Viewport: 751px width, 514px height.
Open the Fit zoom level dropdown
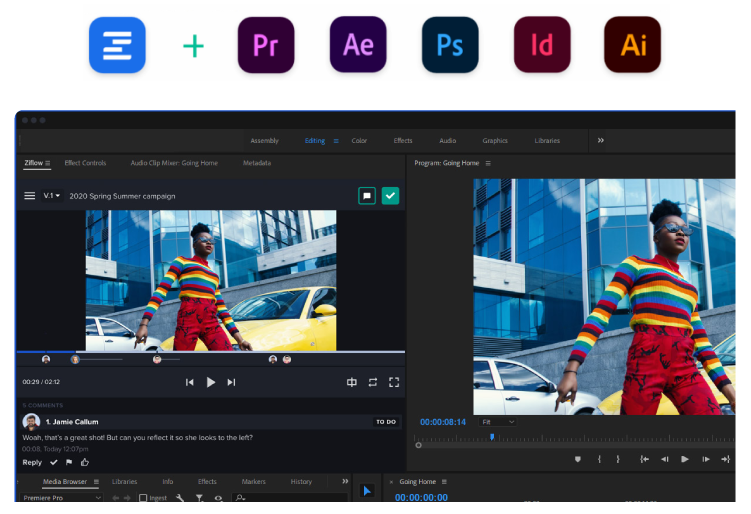[x=497, y=422]
